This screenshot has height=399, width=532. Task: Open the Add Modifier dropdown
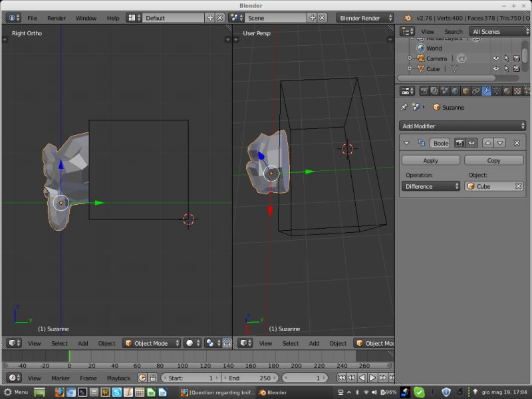point(462,126)
